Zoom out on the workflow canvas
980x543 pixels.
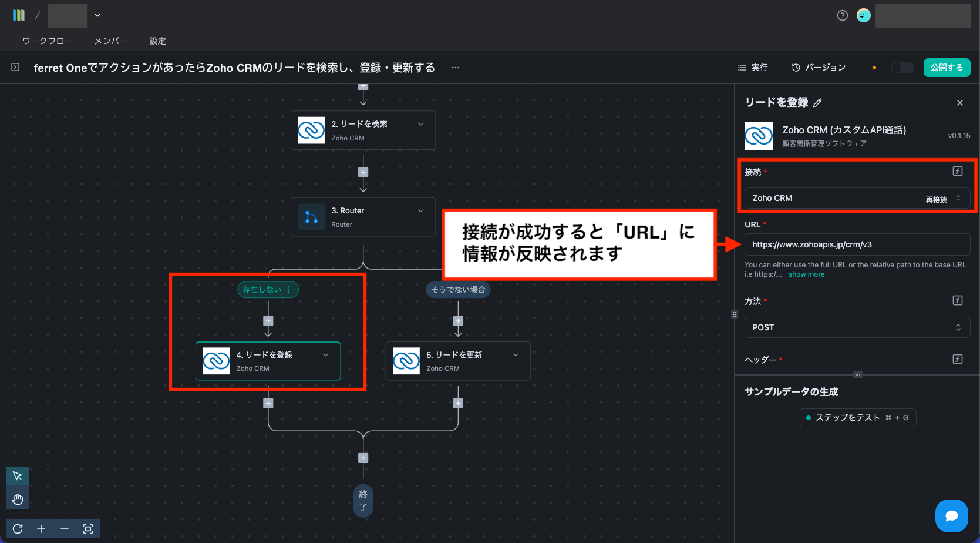[65, 529]
